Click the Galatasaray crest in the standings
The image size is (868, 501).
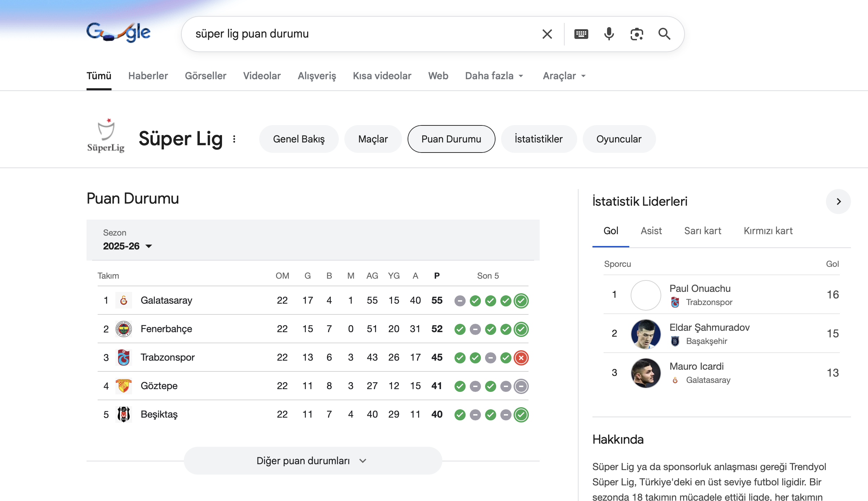pyautogui.click(x=124, y=300)
